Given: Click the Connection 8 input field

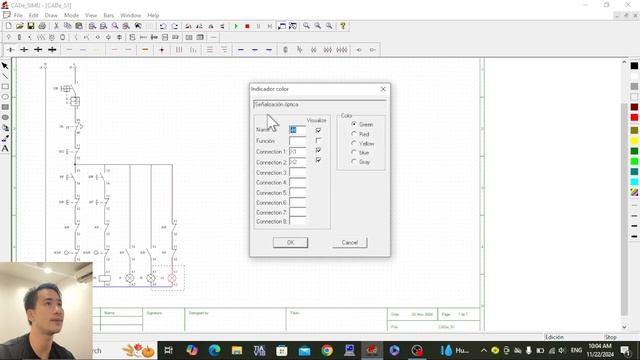Looking at the screenshot, I should click(x=297, y=221).
